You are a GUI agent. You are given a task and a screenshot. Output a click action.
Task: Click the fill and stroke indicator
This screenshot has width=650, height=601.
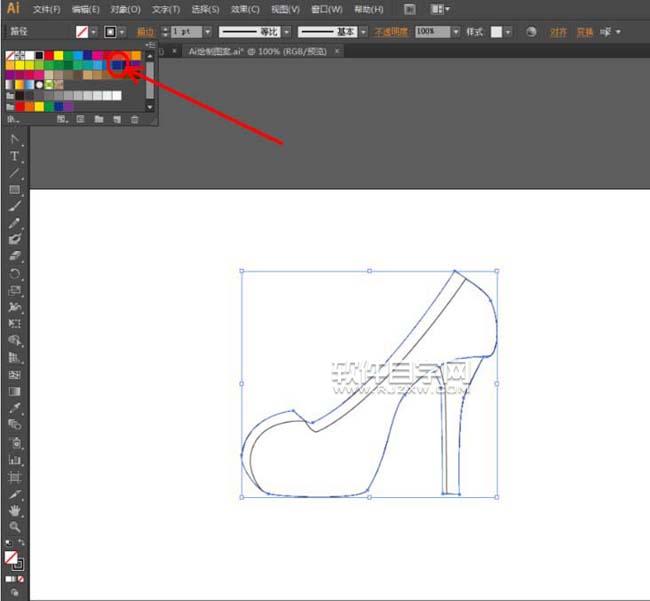[12, 559]
